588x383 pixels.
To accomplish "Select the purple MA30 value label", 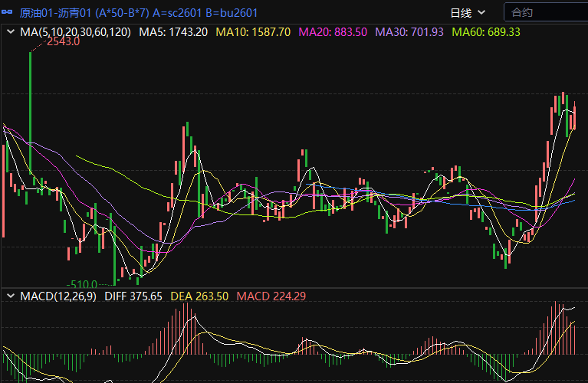I will (x=409, y=32).
